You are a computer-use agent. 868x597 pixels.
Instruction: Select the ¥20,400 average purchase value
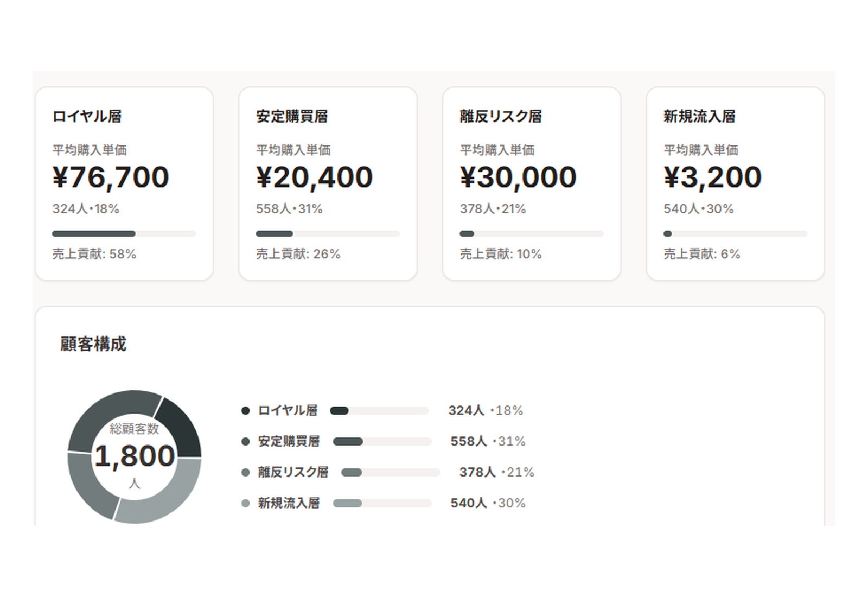click(314, 177)
